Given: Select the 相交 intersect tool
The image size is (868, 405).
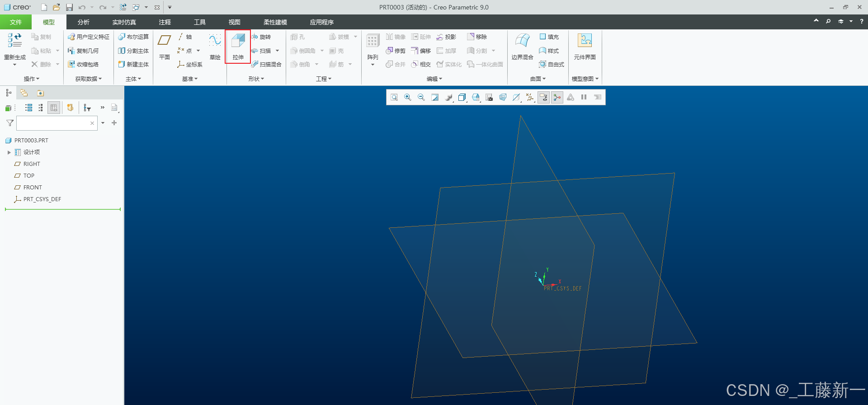Looking at the screenshot, I should click(x=421, y=64).
